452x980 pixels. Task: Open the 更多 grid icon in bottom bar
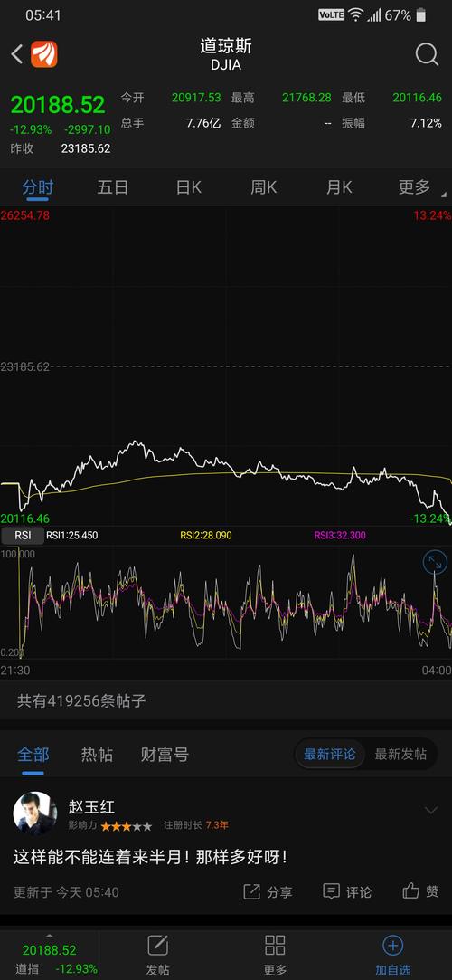276,945
